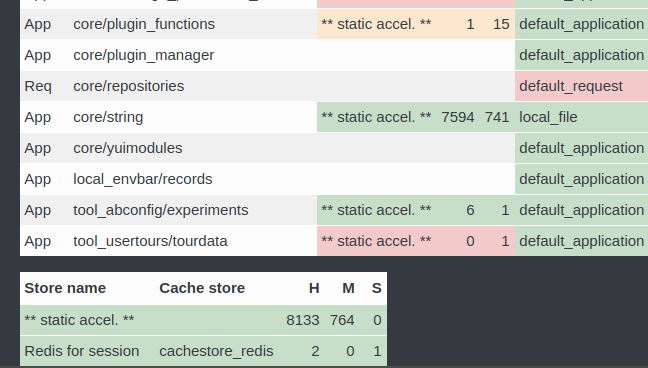Screen dimensions: 648x368
Task: Click the cachestore_redis cell
Action: point(217,351)
